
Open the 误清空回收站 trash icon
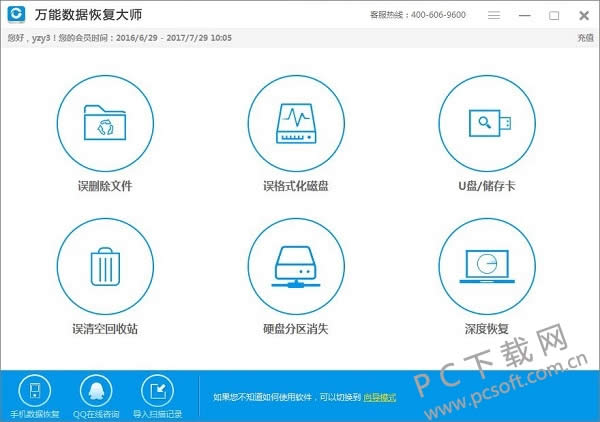pos(105,266)
